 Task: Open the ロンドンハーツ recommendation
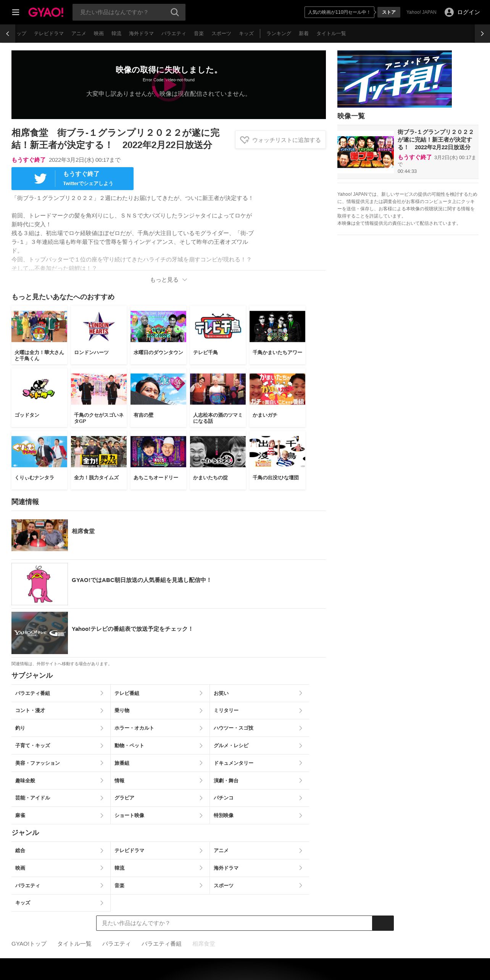tap(99, 335)
